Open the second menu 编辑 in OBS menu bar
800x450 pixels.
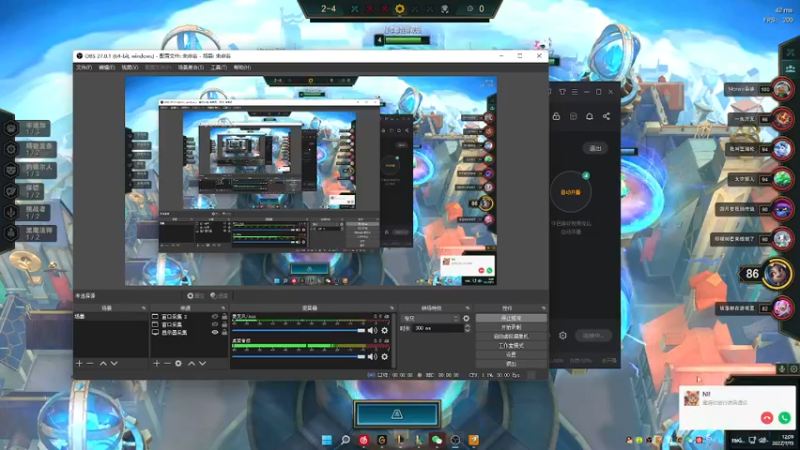[107, 67]
